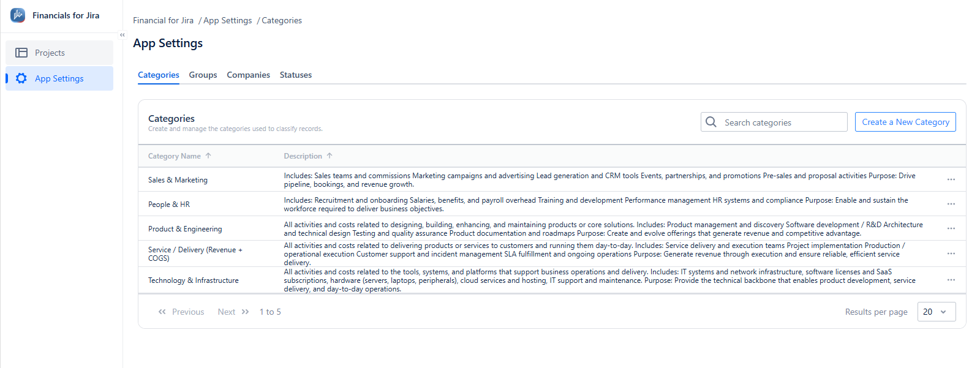Open the Statuses tab
Viewport: 980px width, 368px height.
tap(296, 75)
